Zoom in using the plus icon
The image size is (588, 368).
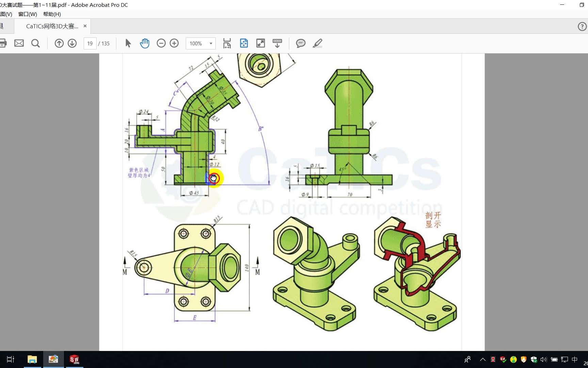pyautogui.click(x=174, y=43)
